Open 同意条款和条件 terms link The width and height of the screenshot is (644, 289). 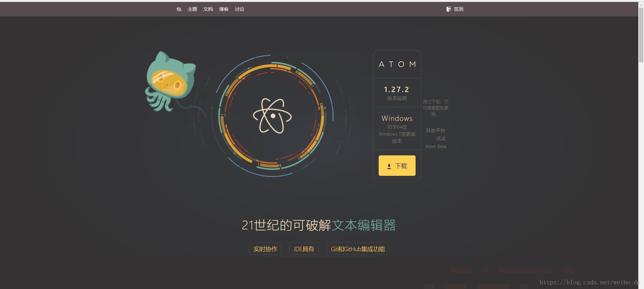point(435,108)
